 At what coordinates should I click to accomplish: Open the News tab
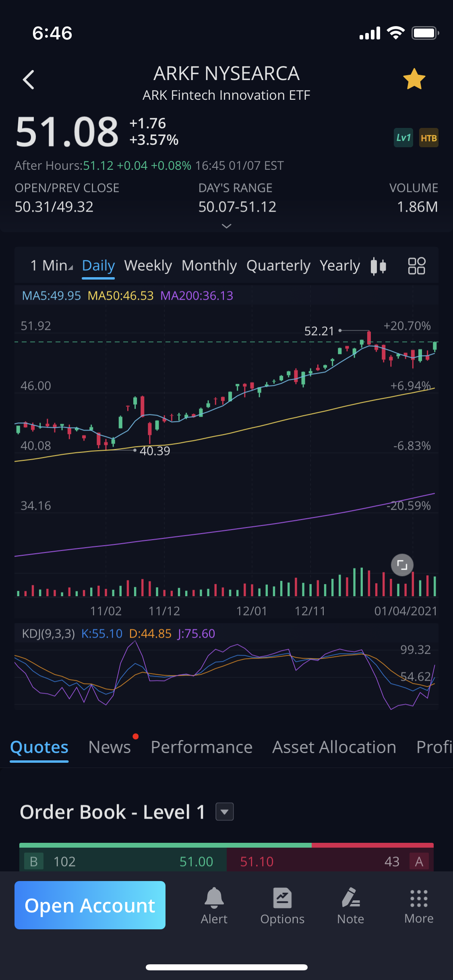pyautogui.click(x=110, y=747)
